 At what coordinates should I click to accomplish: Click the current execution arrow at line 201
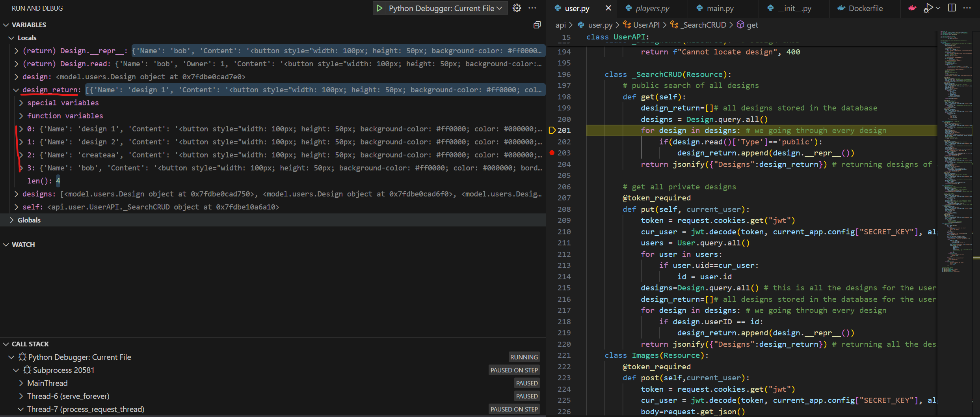pos(552,130)
